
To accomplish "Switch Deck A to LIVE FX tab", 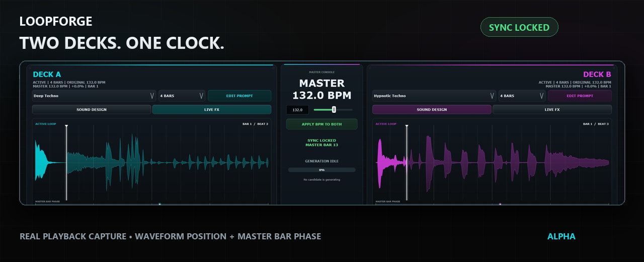I will (x=212, y=109).
